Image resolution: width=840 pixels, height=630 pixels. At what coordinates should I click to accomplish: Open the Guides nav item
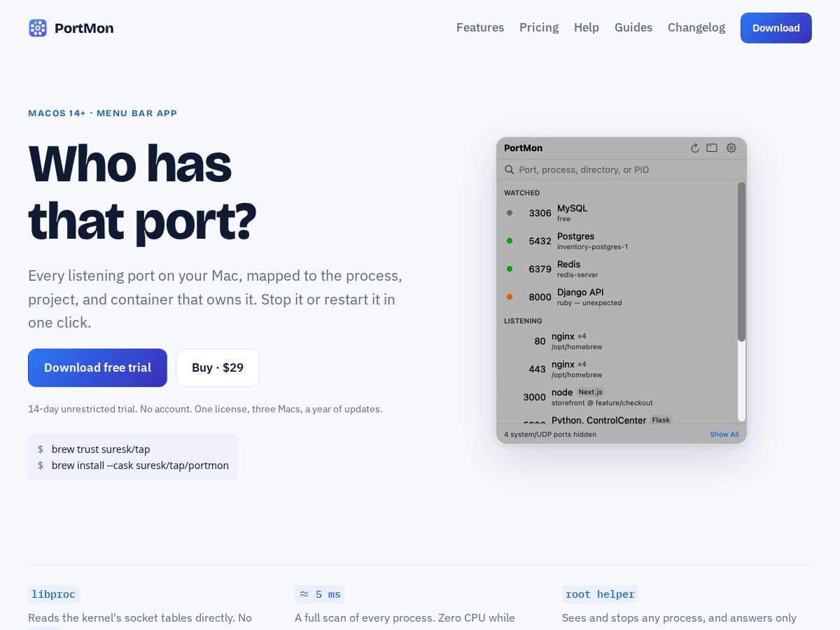(x=633, y=27)
